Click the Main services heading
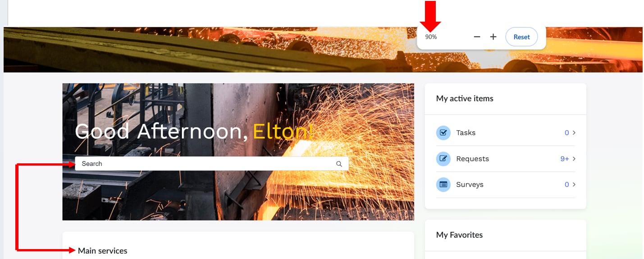 (x=103, y=251)
